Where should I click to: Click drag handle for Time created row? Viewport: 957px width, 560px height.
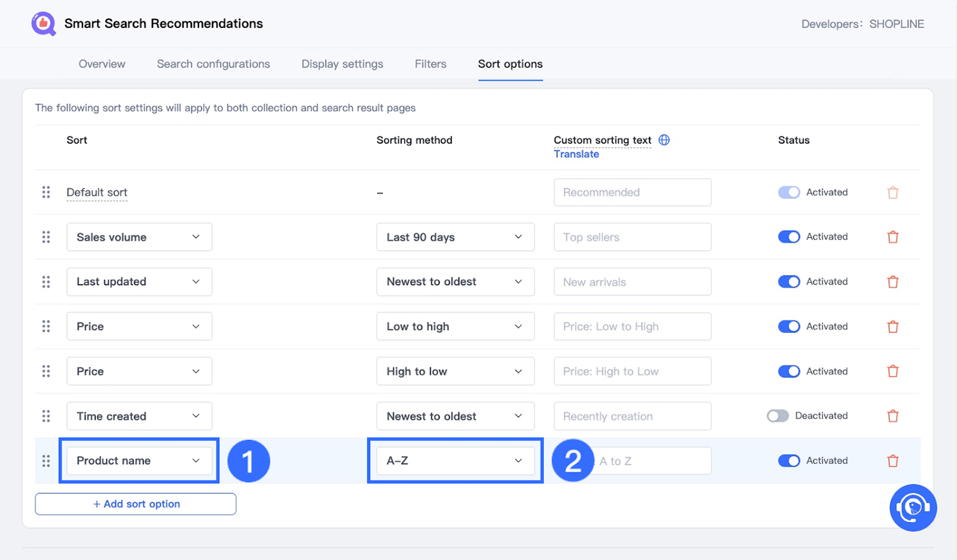pyautogui.click(x=46, y=416)
